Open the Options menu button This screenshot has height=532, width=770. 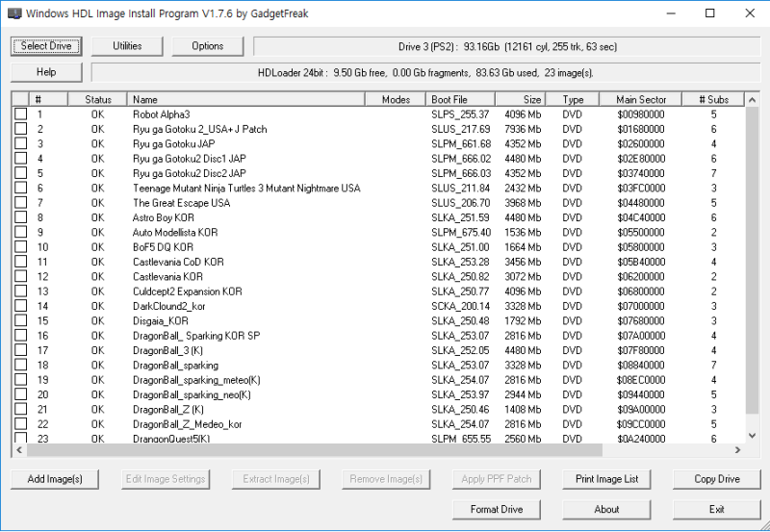(x=208, y=46)
